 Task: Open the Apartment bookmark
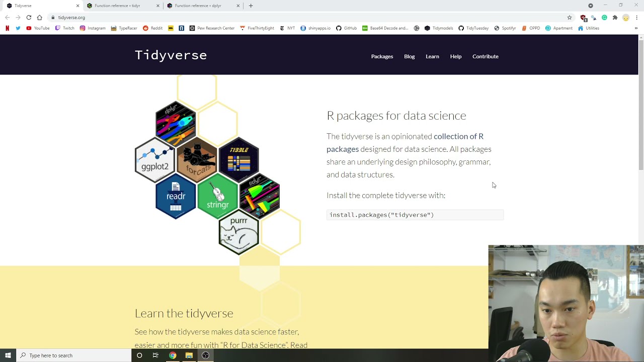(x=559, y=28)
